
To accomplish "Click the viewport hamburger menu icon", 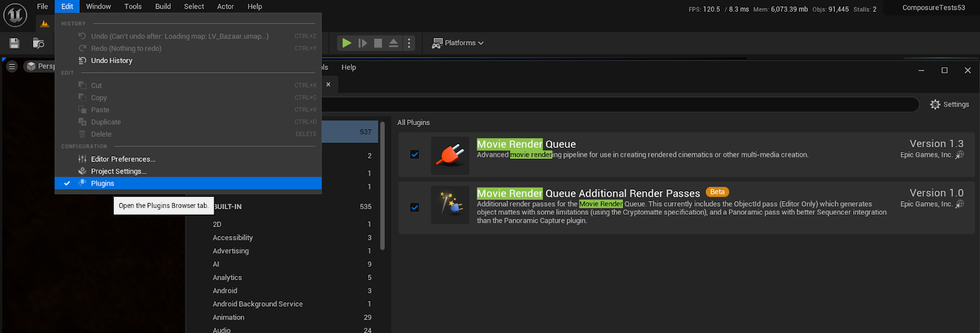I will coord(12,66).
